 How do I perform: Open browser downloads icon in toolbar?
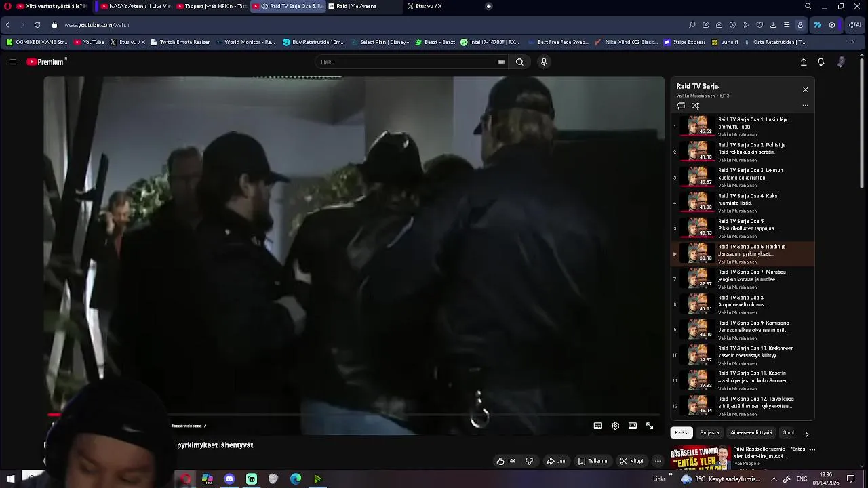pos(773,25)
